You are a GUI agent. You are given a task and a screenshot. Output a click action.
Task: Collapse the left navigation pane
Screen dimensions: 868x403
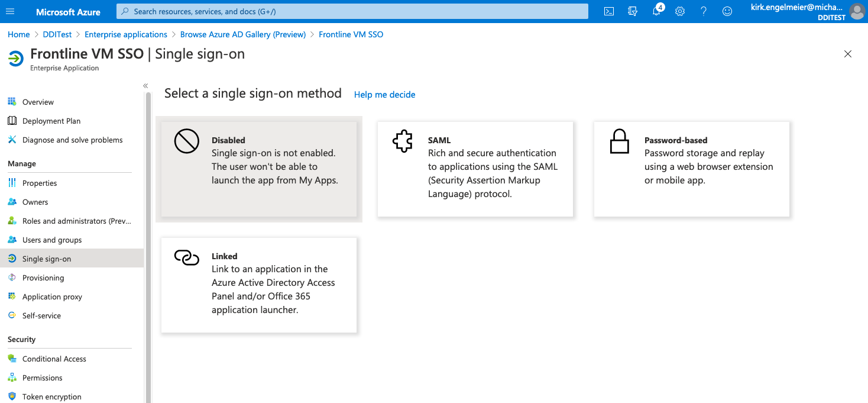145,85
